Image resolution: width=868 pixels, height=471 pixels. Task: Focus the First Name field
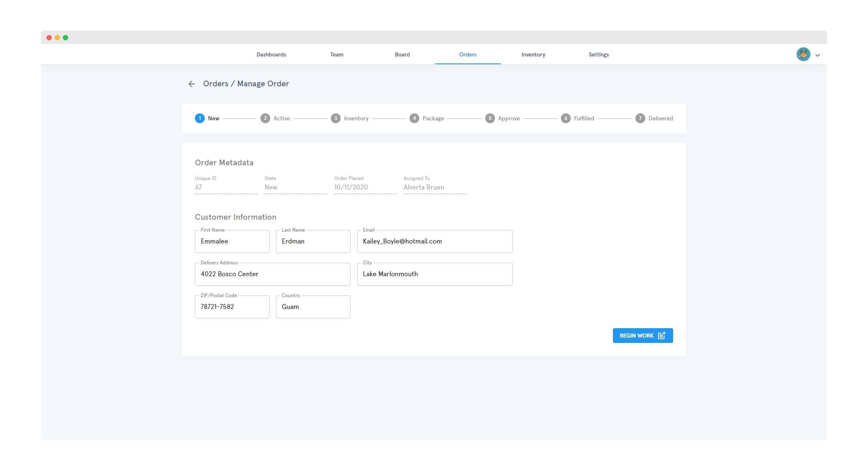click(x=232, y=241)
